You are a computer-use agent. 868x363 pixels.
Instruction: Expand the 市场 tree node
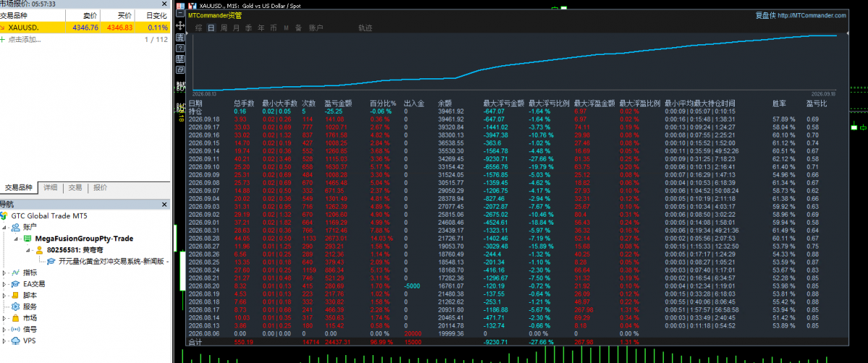(5, 318)
